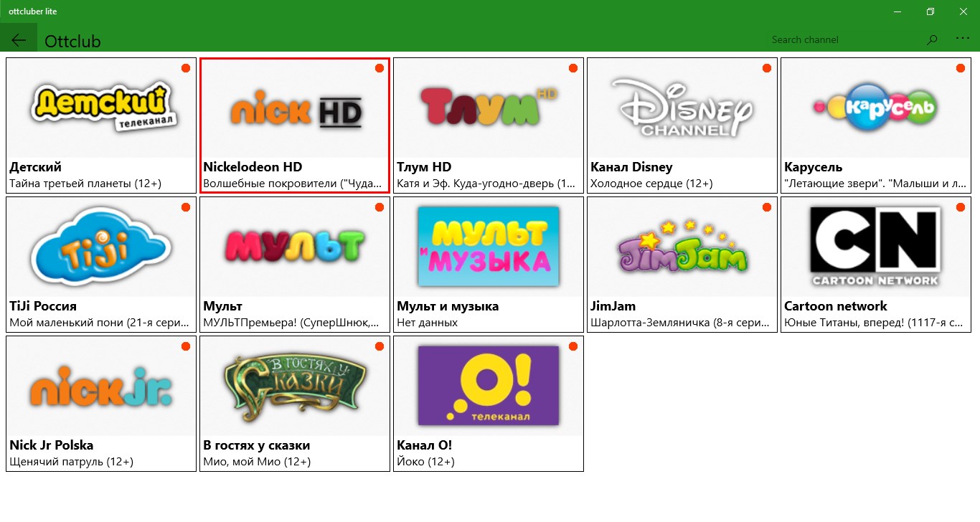Click the orange dot on Тлум HD tile

pyautogui.click(x=573, y=68)
